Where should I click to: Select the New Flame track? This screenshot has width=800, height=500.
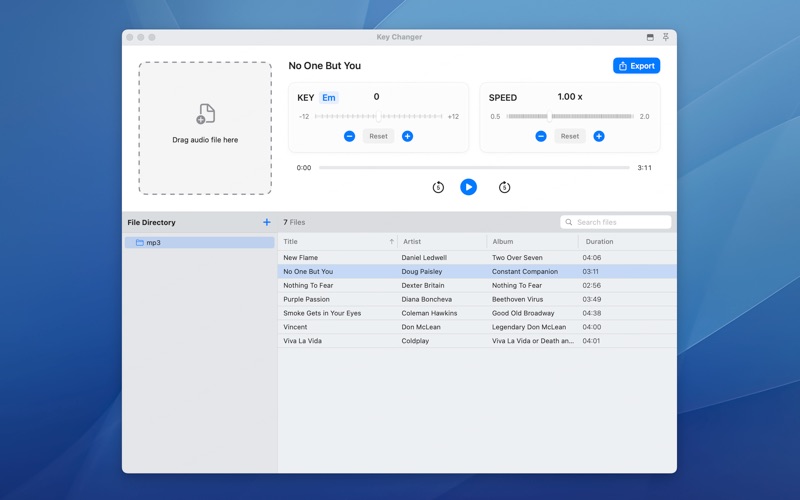(x=477, y=258)
